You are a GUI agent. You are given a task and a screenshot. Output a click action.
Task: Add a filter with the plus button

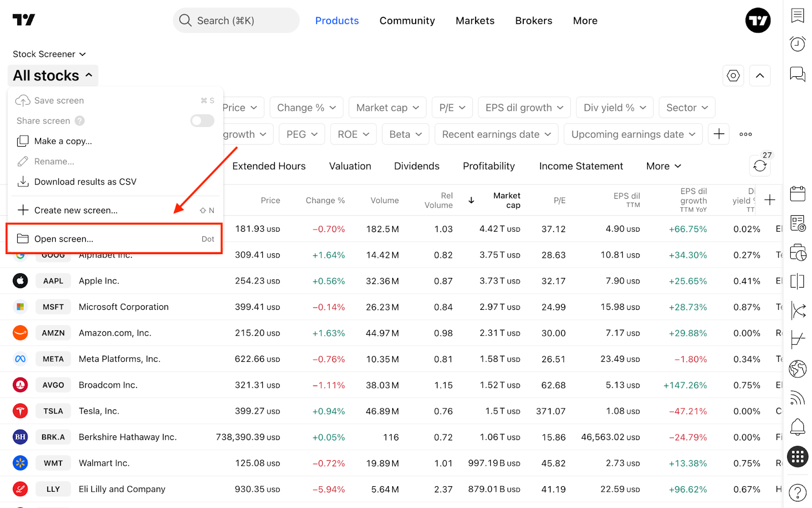[x=719, y=134]
